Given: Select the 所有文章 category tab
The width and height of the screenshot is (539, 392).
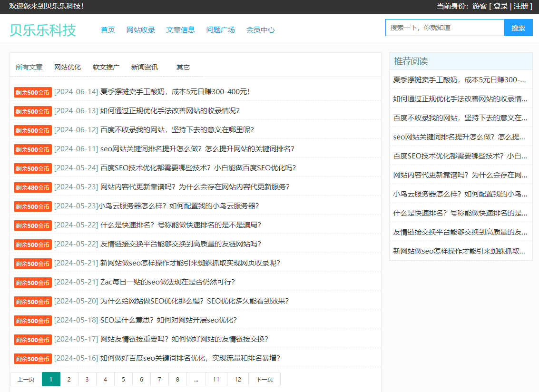Looking at the screenshot, I should [x=29, y=67].
